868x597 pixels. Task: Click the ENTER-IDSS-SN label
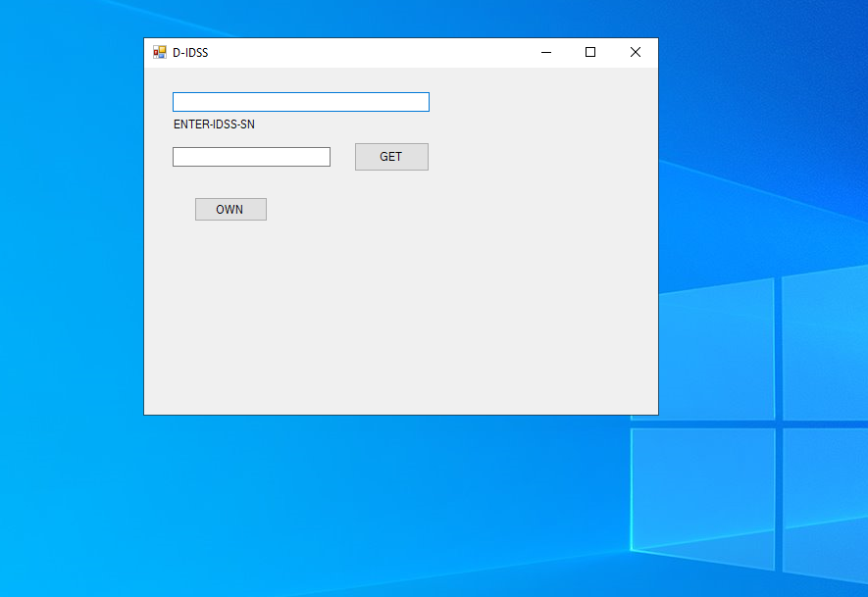(214, 124)
